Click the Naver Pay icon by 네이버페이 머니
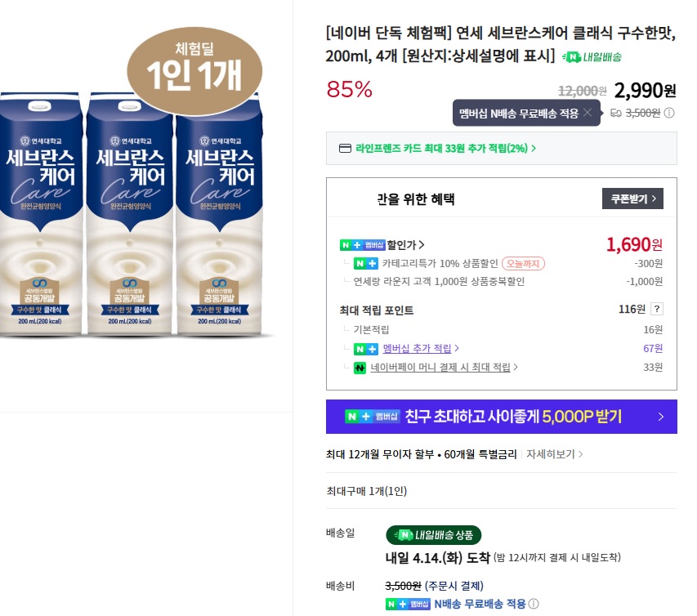The width and height of the screenshot is (697, 616). pos(360,368)
